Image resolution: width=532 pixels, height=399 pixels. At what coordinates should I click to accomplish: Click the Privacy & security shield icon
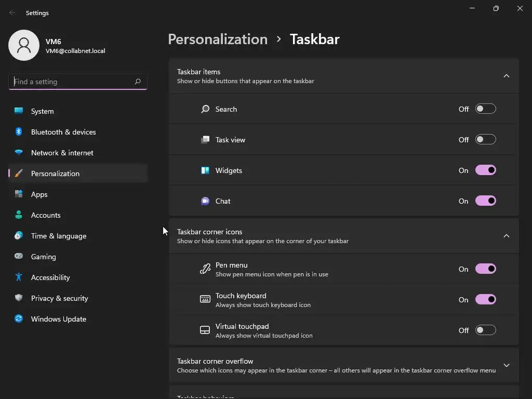[x=19, y=298]
